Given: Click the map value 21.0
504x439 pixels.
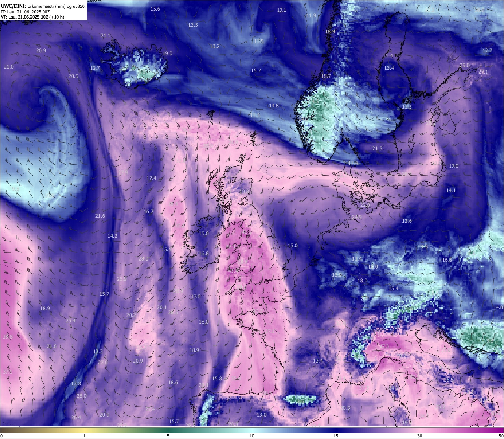Looking at the screenshot, I should click(x=9, y=67).
